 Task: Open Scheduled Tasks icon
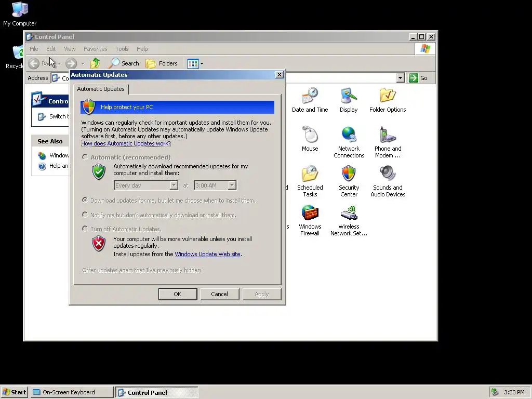click(x=310, y=181)
